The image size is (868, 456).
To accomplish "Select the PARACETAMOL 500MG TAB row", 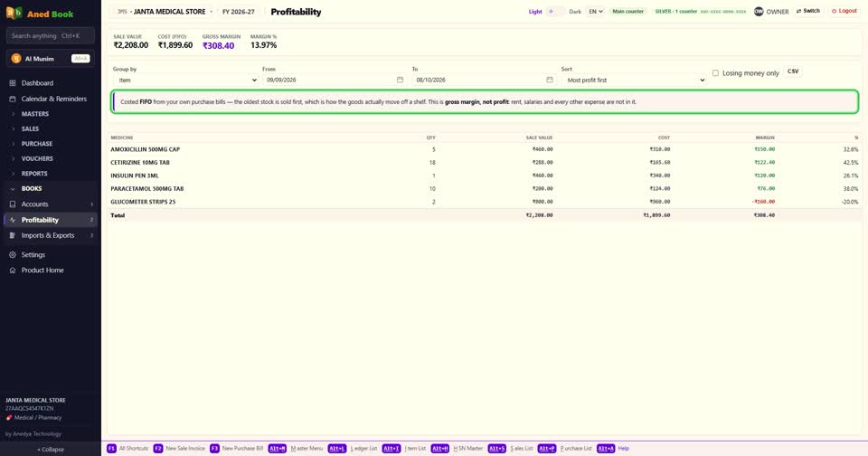I will pos(485,188).
